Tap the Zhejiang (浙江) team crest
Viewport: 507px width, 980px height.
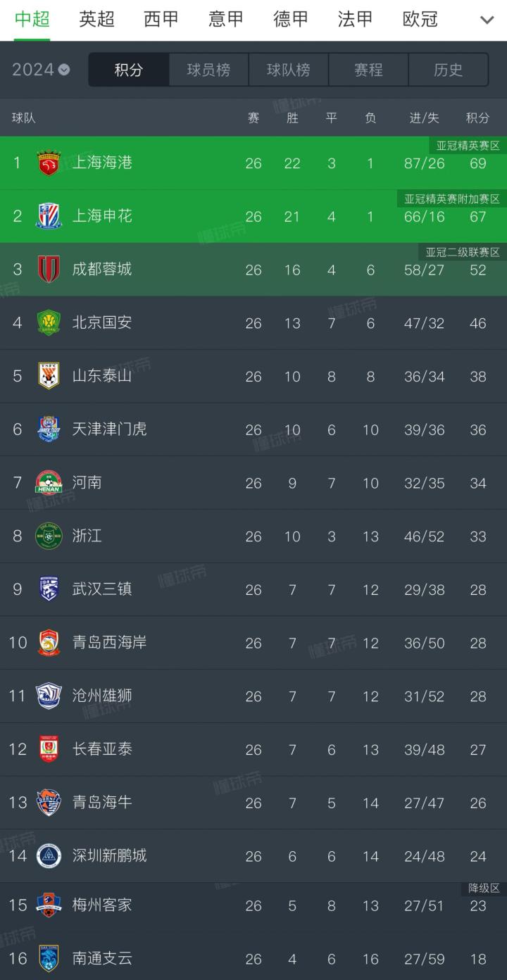(x=49, y=536)
